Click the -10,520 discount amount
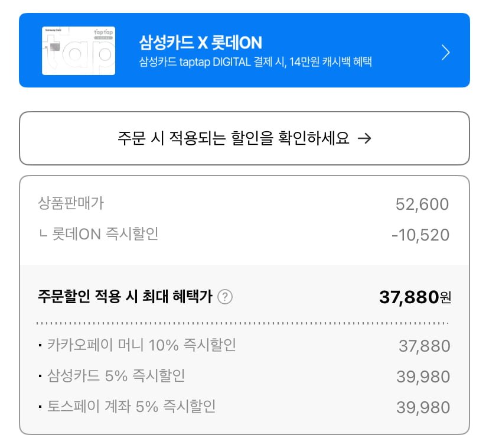Image resolution: width=489 pixels, height=448 pixels. point(420,235)
